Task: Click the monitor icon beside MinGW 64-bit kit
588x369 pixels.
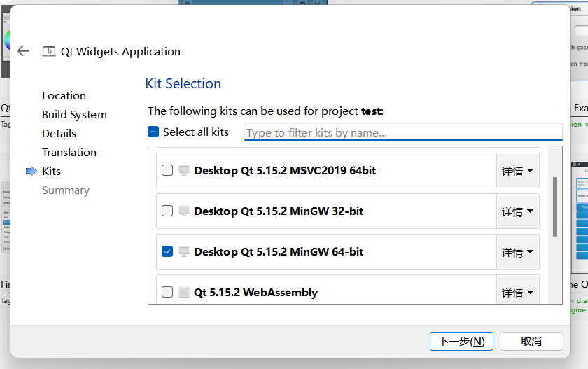Action: (185, 251)
